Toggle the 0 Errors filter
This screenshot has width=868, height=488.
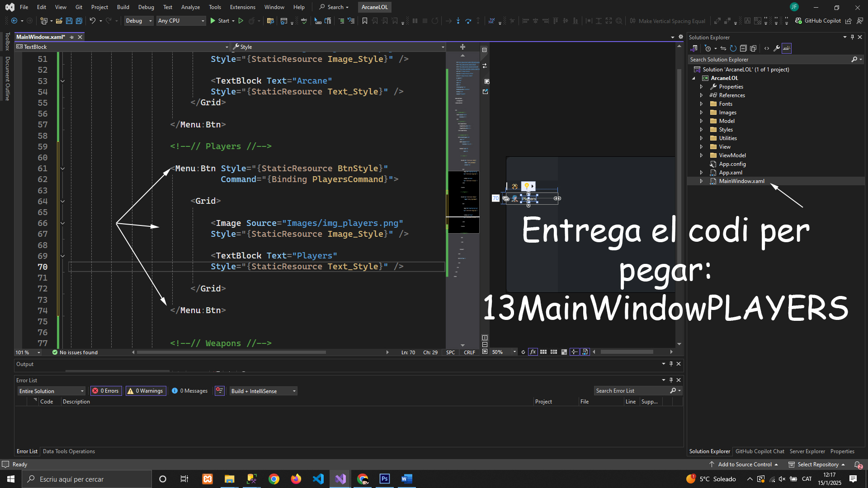coord(106,391)
